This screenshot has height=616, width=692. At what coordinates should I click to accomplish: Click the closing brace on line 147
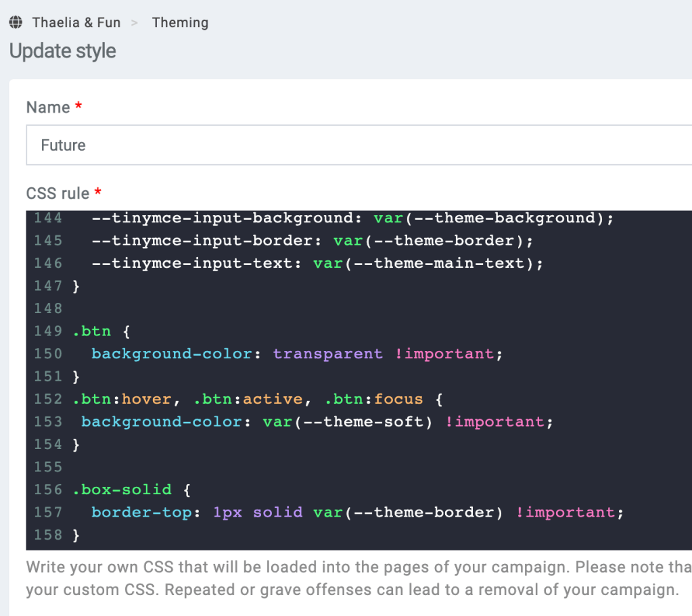tap(76, 285)
